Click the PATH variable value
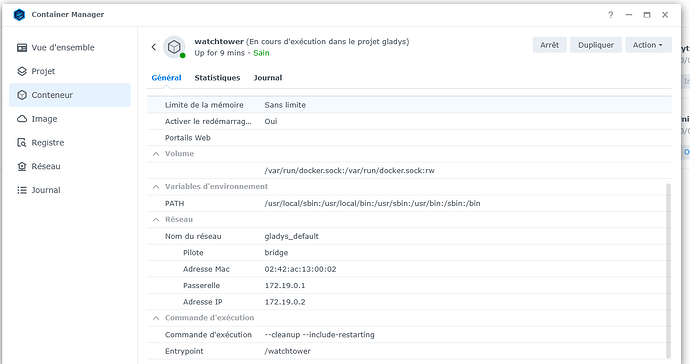This screenshot has width=690, height=364. pyautogui.click(x=372, y=203)
